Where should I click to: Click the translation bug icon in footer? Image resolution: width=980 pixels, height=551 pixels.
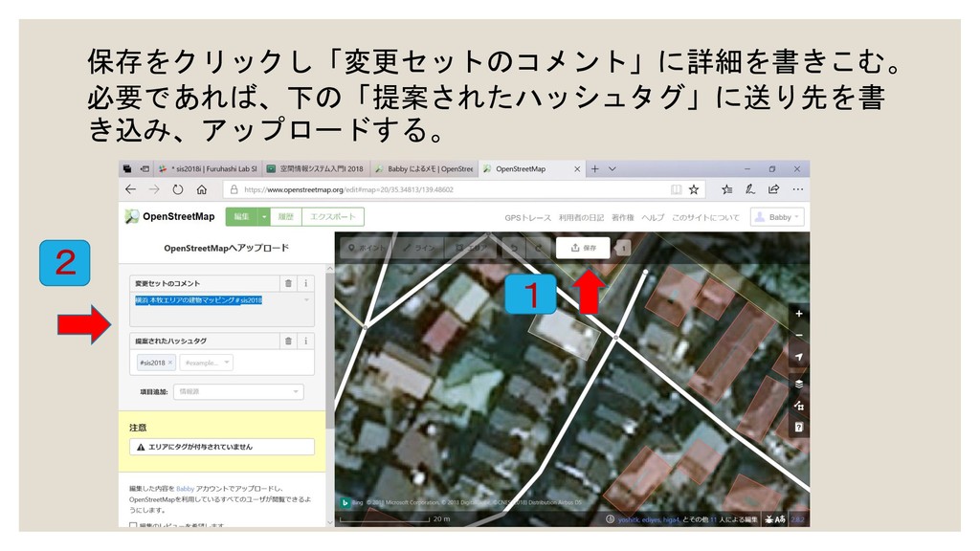pyautogui.click(x=775, y=519)
